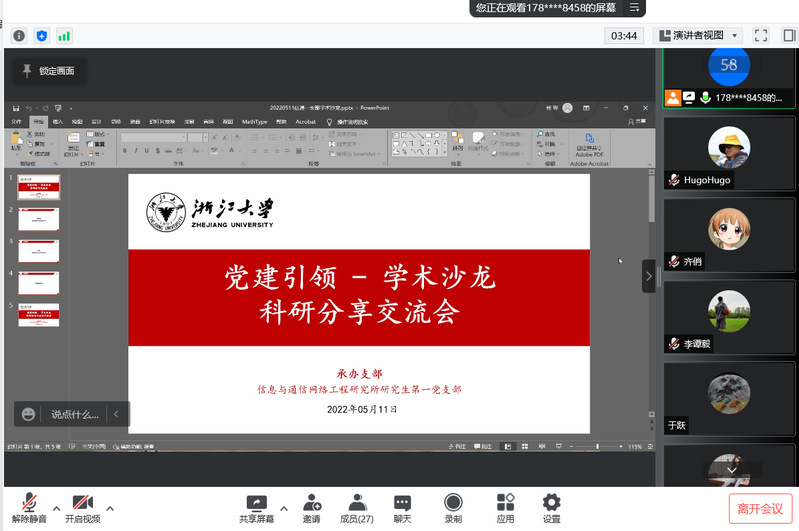Expand share options next to 共享屏幕

click(284, 508)
